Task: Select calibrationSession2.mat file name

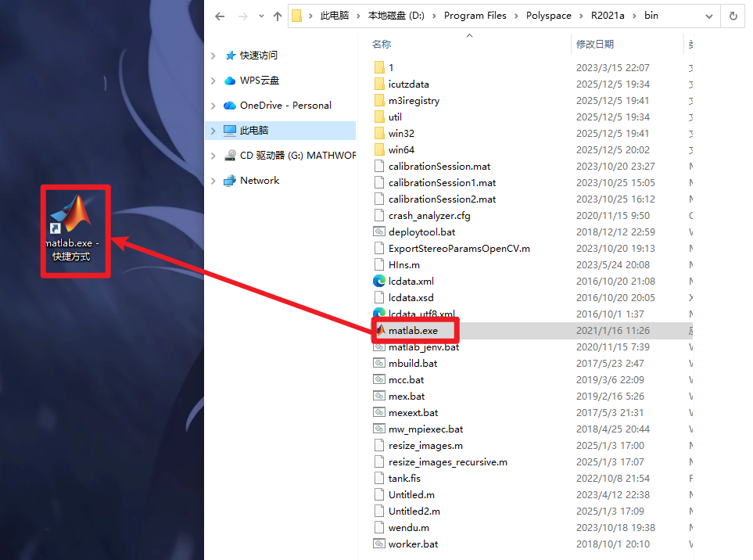Action: (x=442, y=199)
